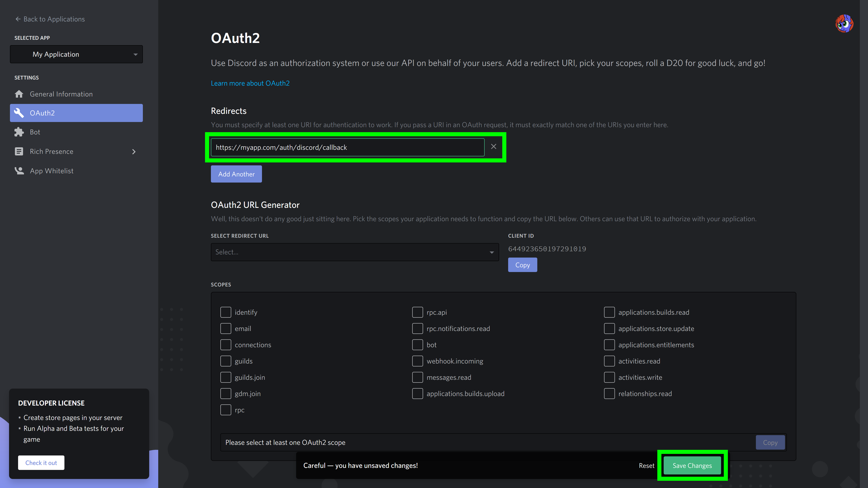Image resolution: width=868 pixels, height=488 pixels.
Task: Click the App Whitelist person icon
Action: [x=19, y=171]
